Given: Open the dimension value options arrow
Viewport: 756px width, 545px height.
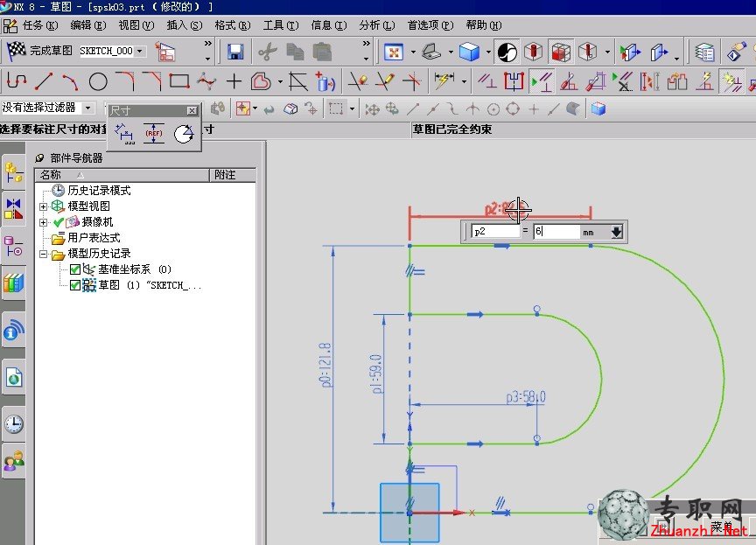Looking at the screenshot, I should click(616, 233).
